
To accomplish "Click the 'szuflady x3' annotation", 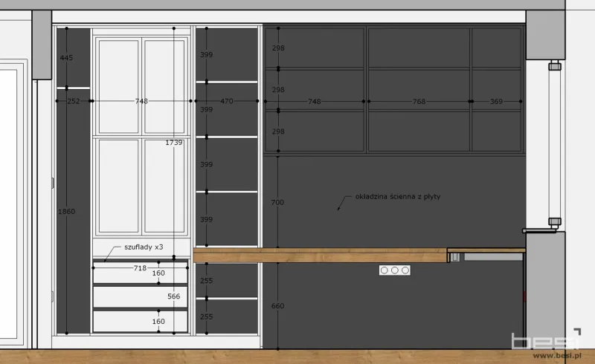I will coord(144,247).
